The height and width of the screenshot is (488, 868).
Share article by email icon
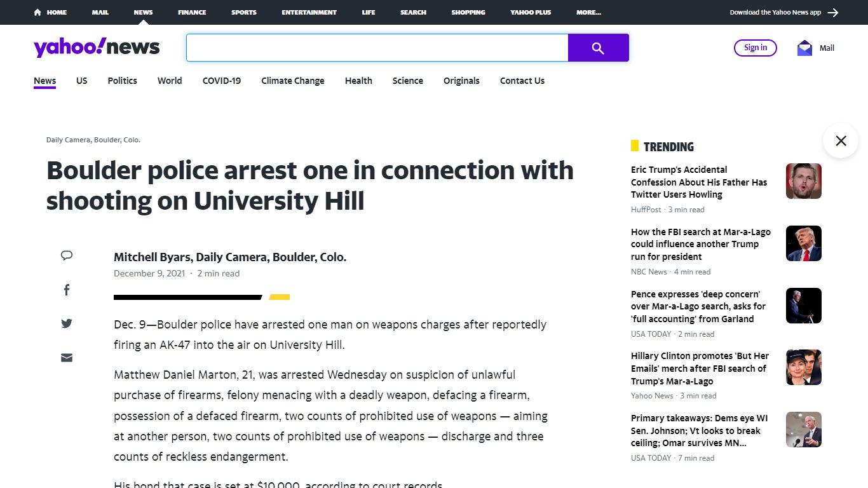coord(67,358)
